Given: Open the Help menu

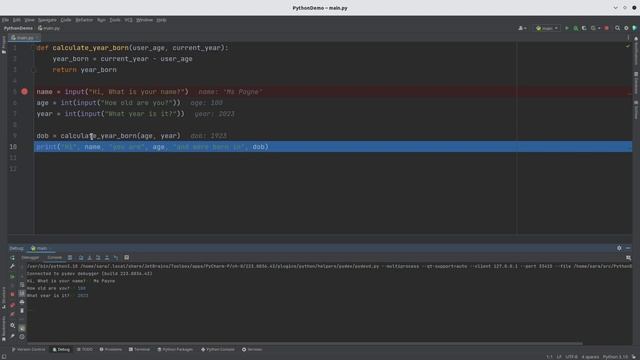Looking at the screenshot, I should click(x=161, y=20).
